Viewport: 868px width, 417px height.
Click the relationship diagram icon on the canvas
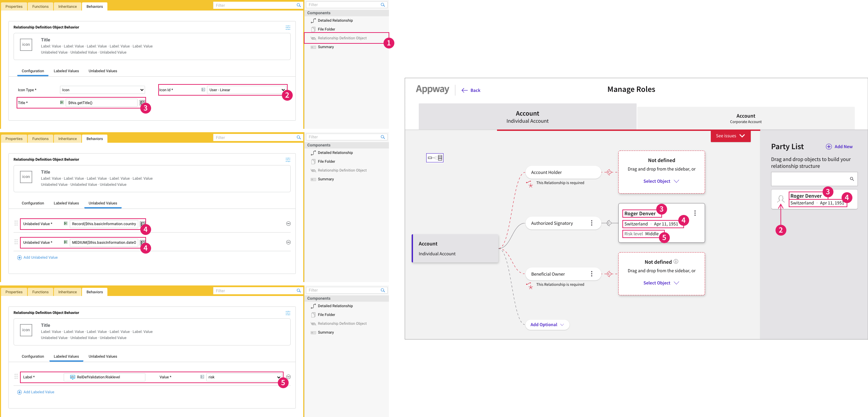pos(435,158)
